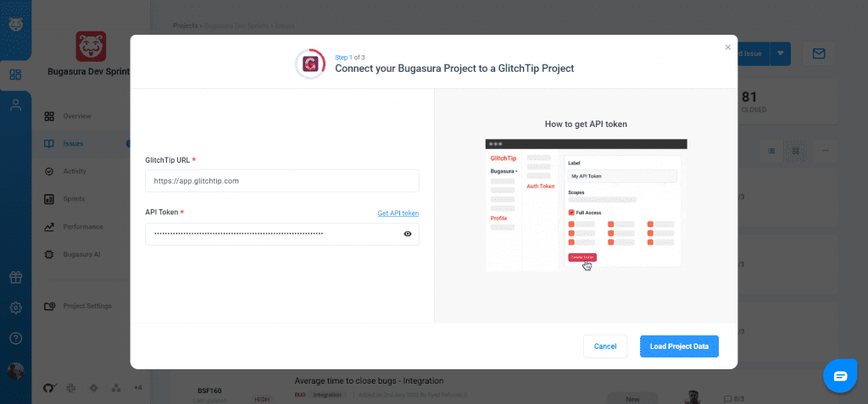Open the Add Issue dropdown arrow
Image resolution: width=868 pixels, height=404 pixels.
pyautogui.click(x=780, y=53)
